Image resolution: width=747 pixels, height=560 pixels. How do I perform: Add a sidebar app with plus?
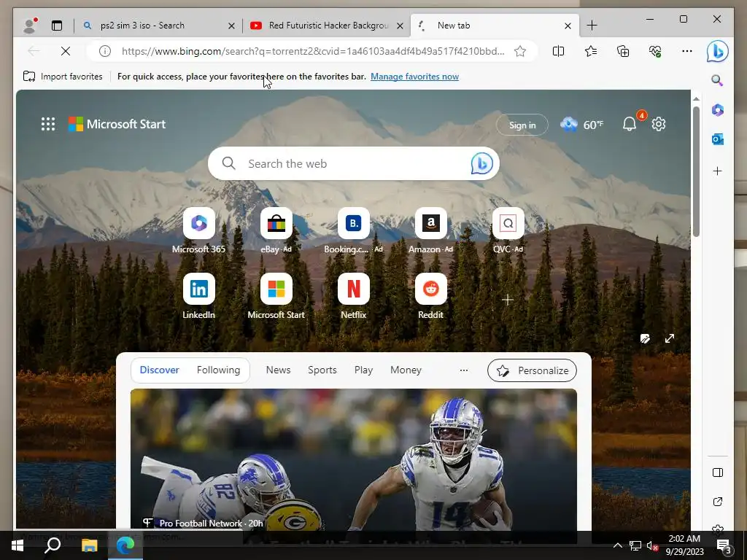718,171
